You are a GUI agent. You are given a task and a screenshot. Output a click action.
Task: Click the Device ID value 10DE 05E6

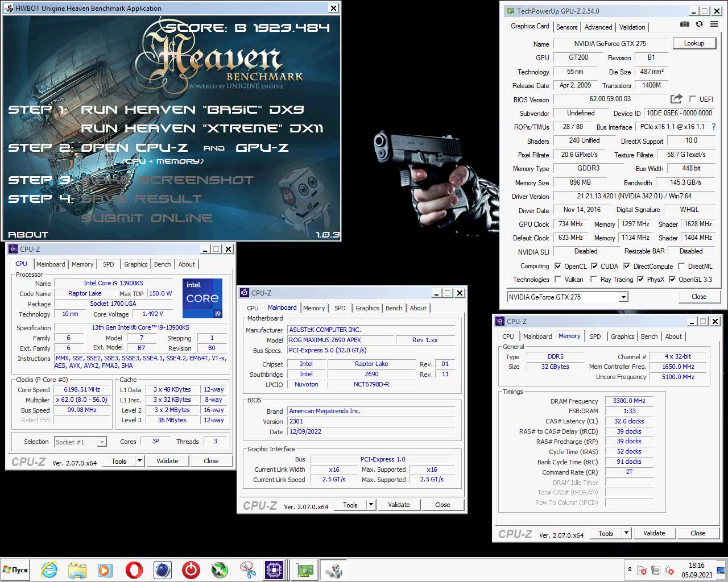tap(680, 113)
